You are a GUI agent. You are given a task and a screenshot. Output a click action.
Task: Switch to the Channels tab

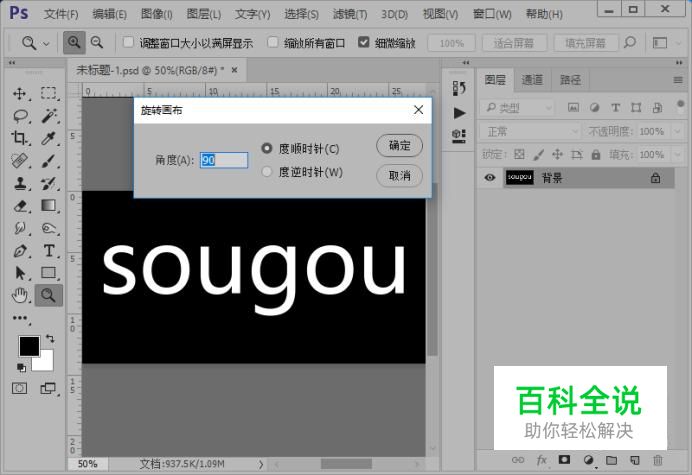532,80
